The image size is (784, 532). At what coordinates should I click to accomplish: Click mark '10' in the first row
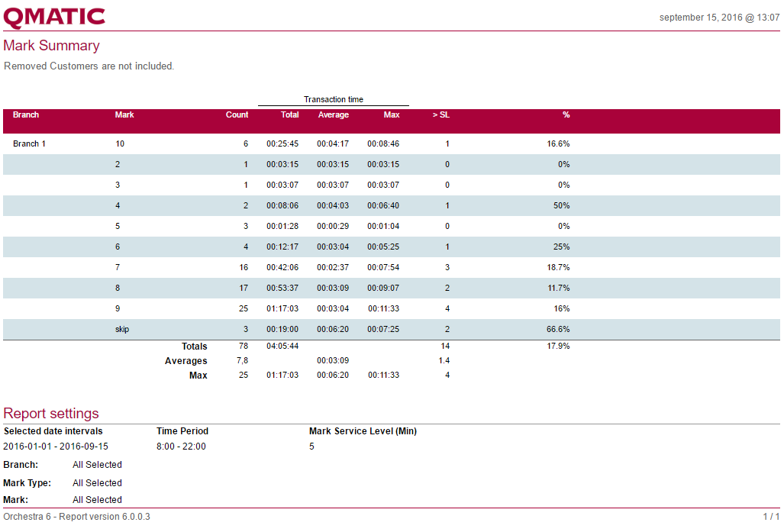coord(120,144)
